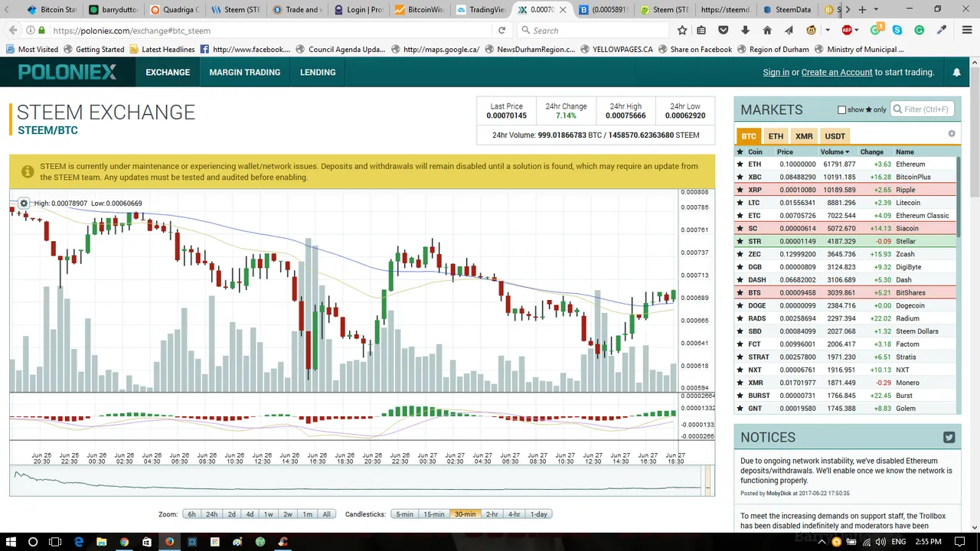The height and width of the screenshot is (551, 980).
Task: Set chart zoom to All
Action: click(327, 514)
